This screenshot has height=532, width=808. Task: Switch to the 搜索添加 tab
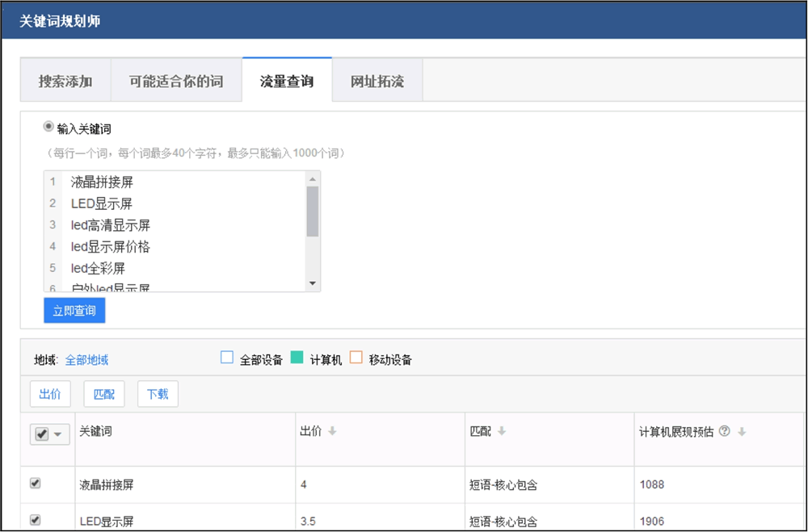65,82
